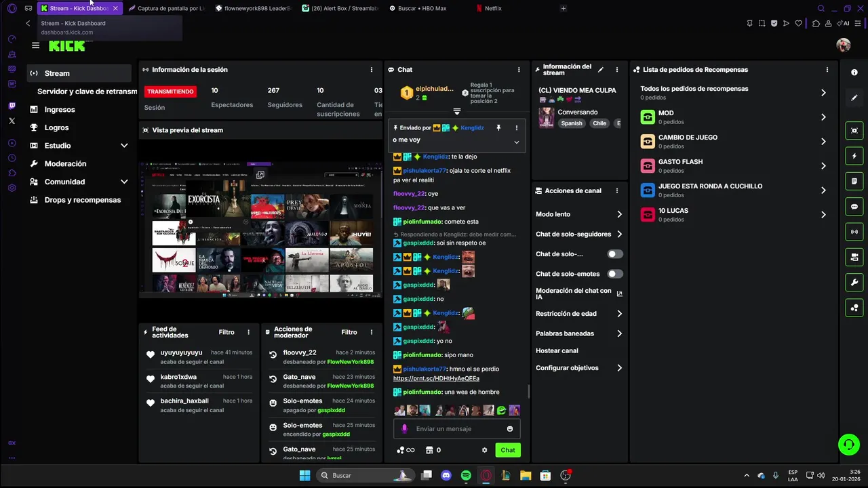This screenshot has width=868, height=488.
Task: Open 10 LUCAS reward requests
Action: tap(823, 215)
